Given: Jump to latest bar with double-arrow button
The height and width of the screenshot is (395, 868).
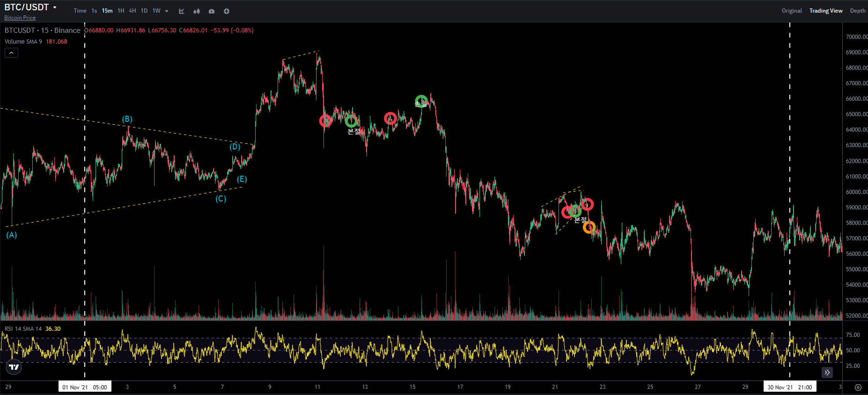Looking at the screenshot, I should pos(827,373).
